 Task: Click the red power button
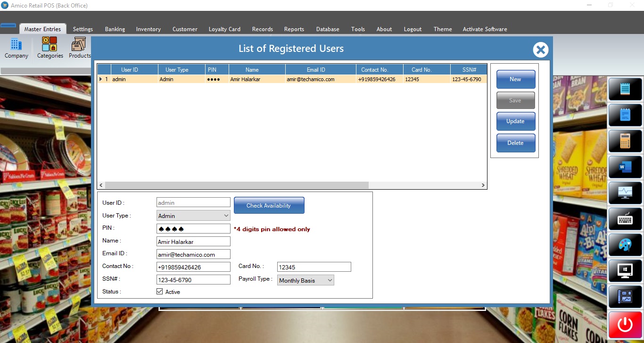(x=625, y=325)
